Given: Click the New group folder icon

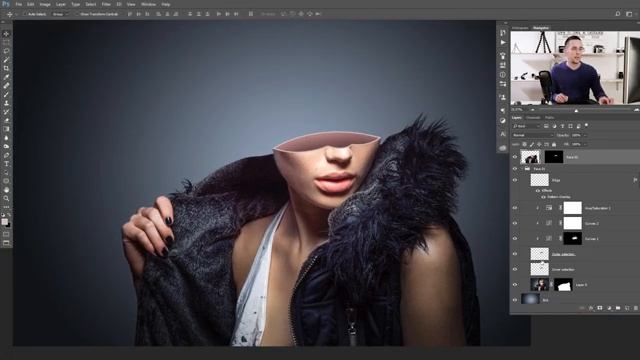Looking at the screenshot, I should point(618,308).
